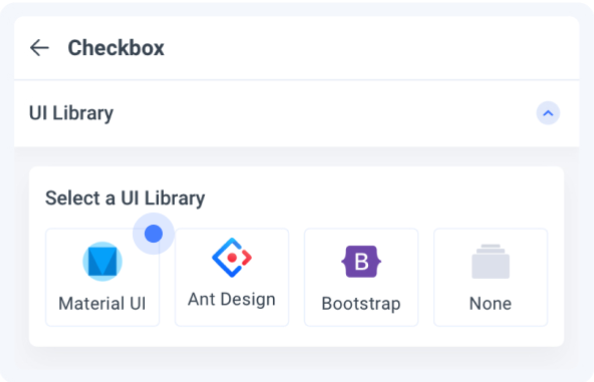Click the Select a UI Library heading
The width and height of the screenshot is (594, 382).
(x=125, y=198)
